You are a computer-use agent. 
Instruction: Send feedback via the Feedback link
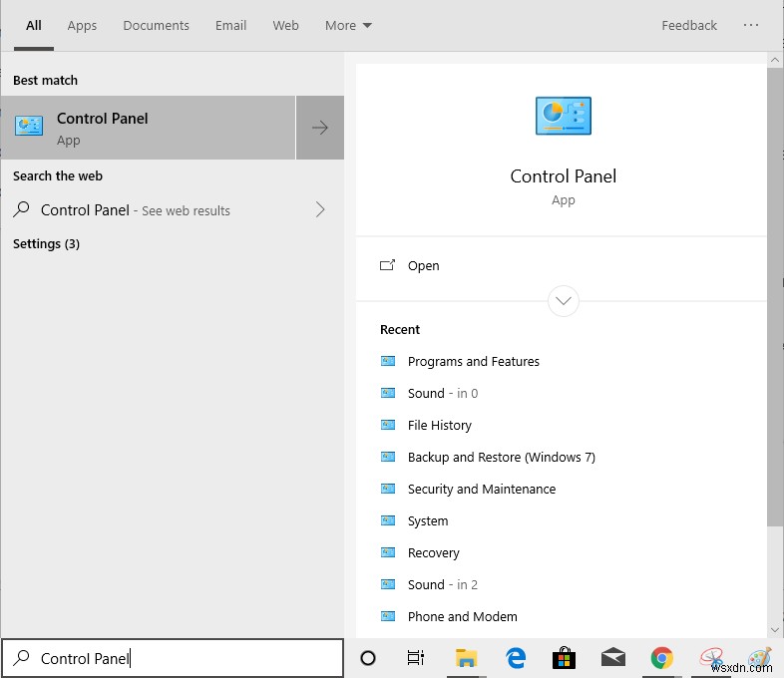pyautogui.click(x=689, y=26)
